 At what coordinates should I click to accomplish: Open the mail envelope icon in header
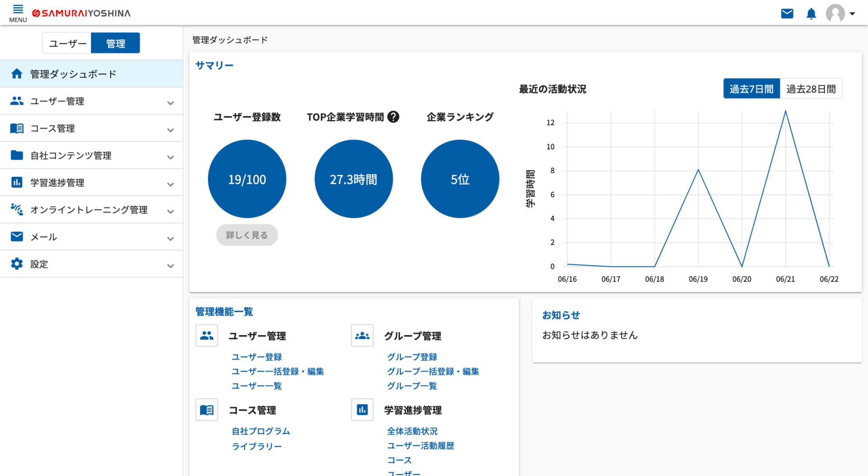coord(787,14)
